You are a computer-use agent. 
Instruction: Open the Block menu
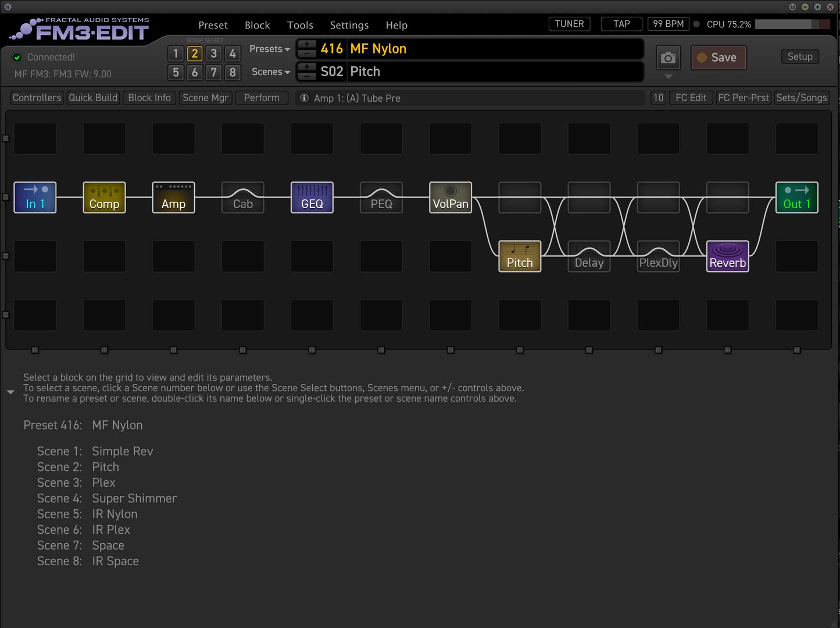(x=258, y=25)
